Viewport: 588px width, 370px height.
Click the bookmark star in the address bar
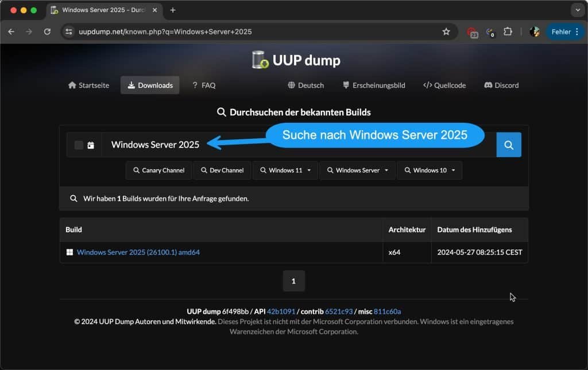click(446, 32)
